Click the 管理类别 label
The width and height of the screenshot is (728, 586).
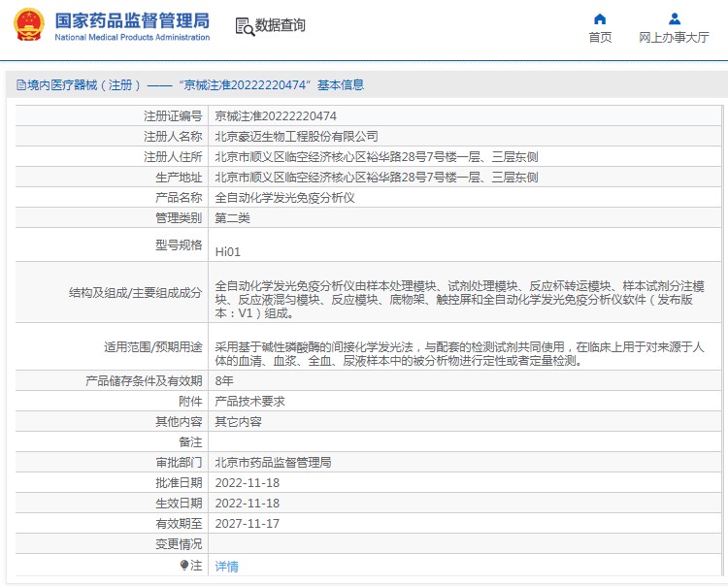pyautogui.click(x=179, y=218)
